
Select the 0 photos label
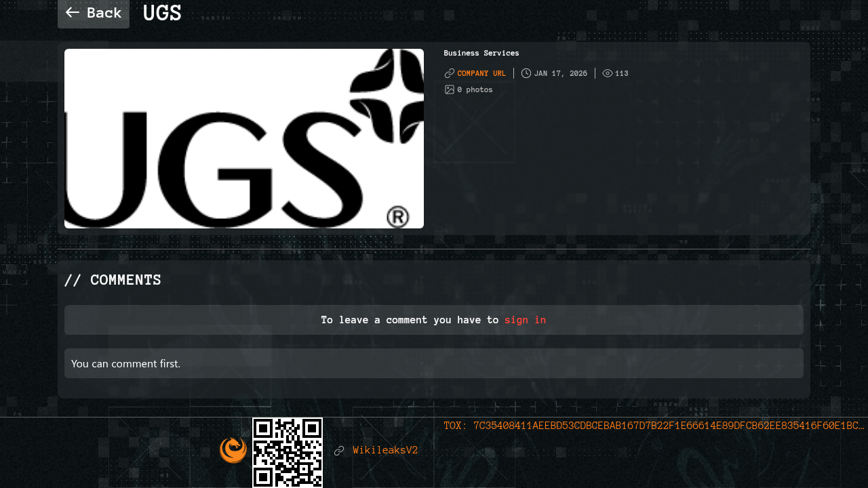tap(475, 89)
